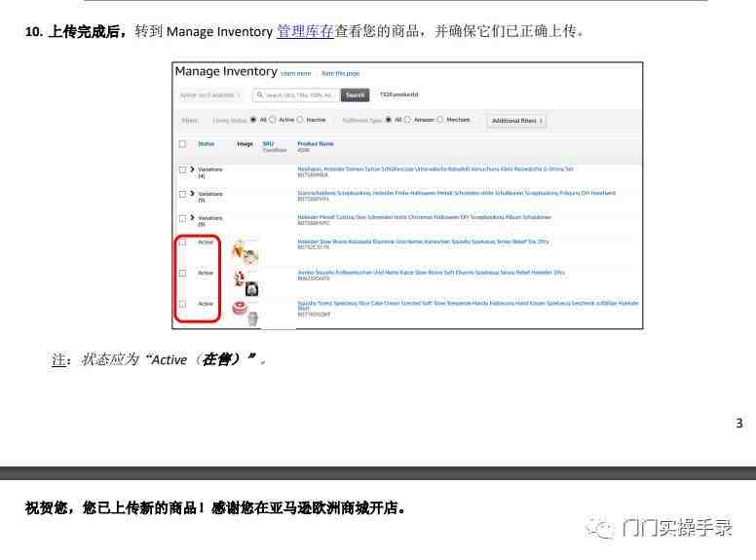Screen dimensions: 756x560
Task: Tick checkbox of the Squishy Slice Cake row
Action: tap(182, 304)
